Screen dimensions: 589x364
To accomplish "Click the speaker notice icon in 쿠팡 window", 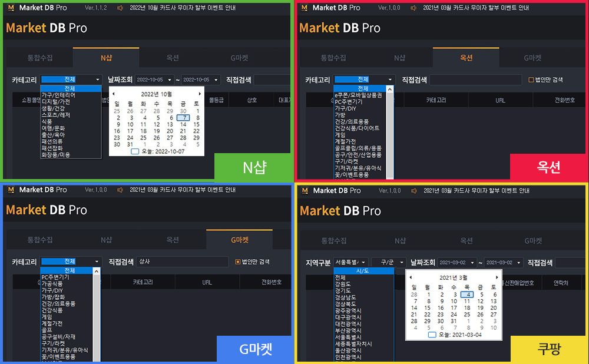I will (x=414, y=191).
